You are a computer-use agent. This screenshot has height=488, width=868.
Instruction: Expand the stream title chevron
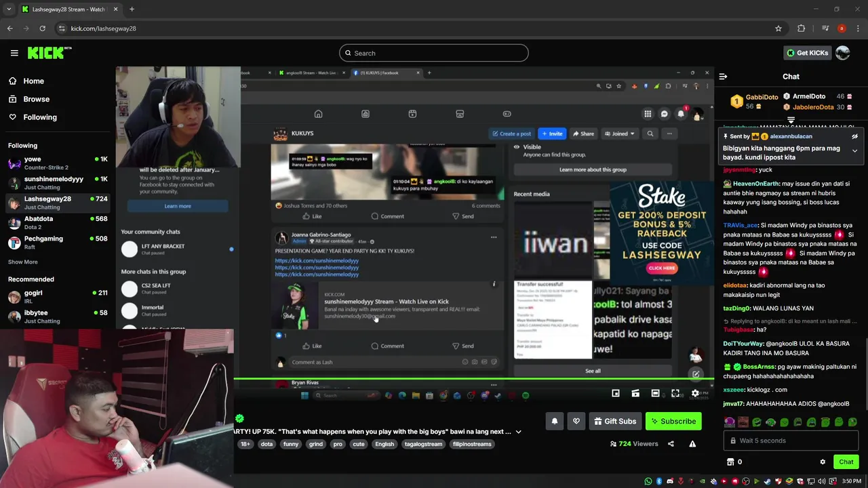519,432
